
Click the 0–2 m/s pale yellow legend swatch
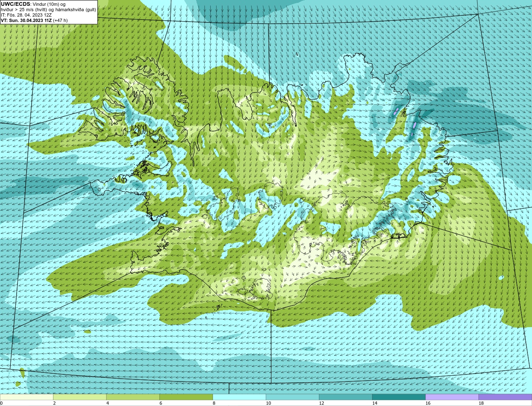(x=27, y=397)
